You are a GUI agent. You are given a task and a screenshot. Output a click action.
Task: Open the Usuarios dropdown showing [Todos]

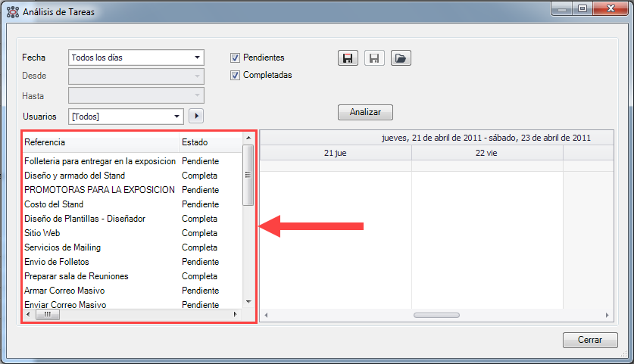tap(126, 117)
